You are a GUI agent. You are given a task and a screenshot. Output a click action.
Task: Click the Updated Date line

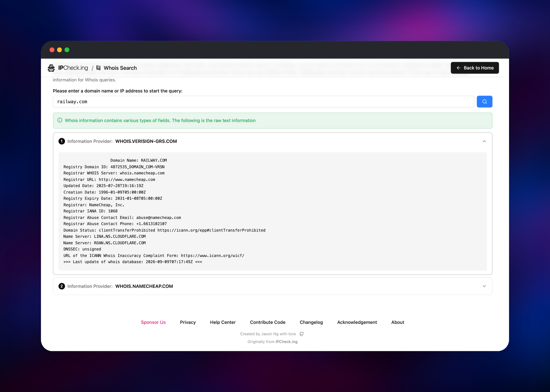(103, 186)
